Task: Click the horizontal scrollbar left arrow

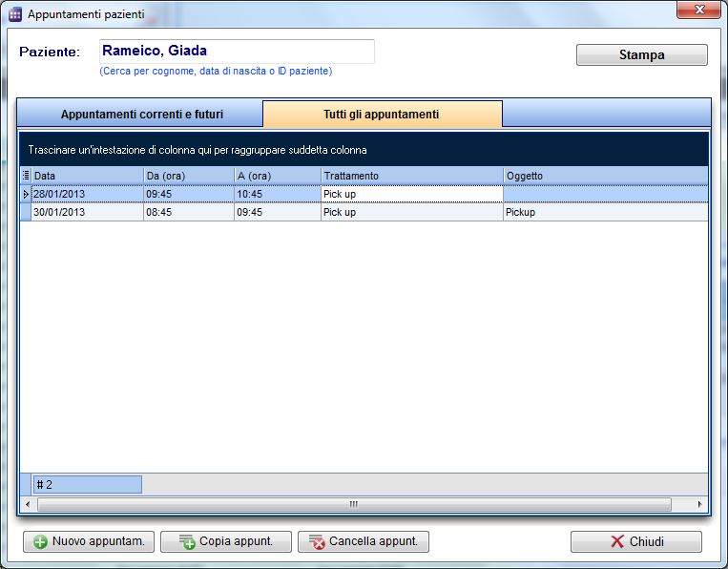Action: tap(28, 504)
